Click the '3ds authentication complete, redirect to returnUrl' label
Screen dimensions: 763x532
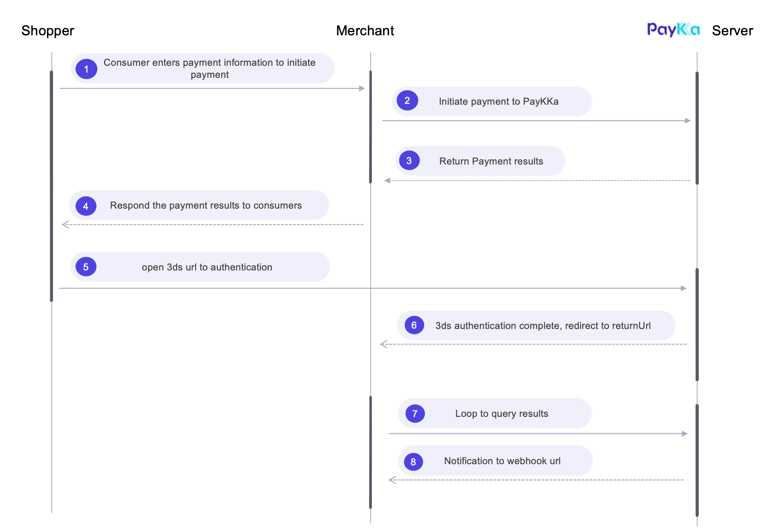coord(543,326)
